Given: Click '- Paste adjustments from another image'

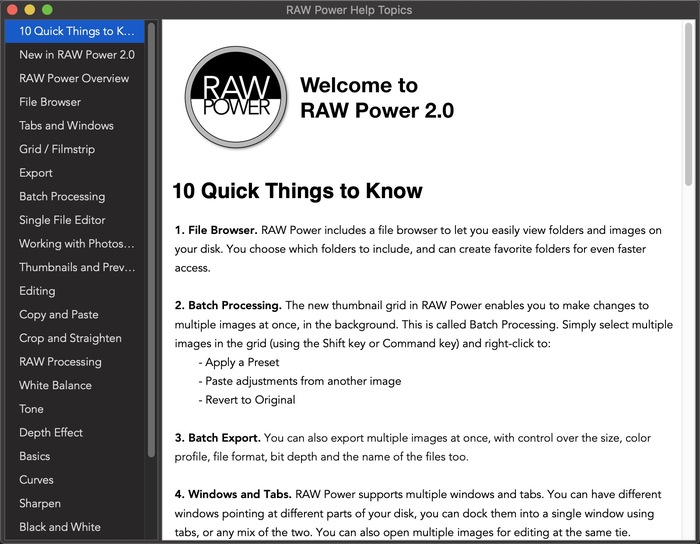Looking at the screenshot, I should click(300, 381).
